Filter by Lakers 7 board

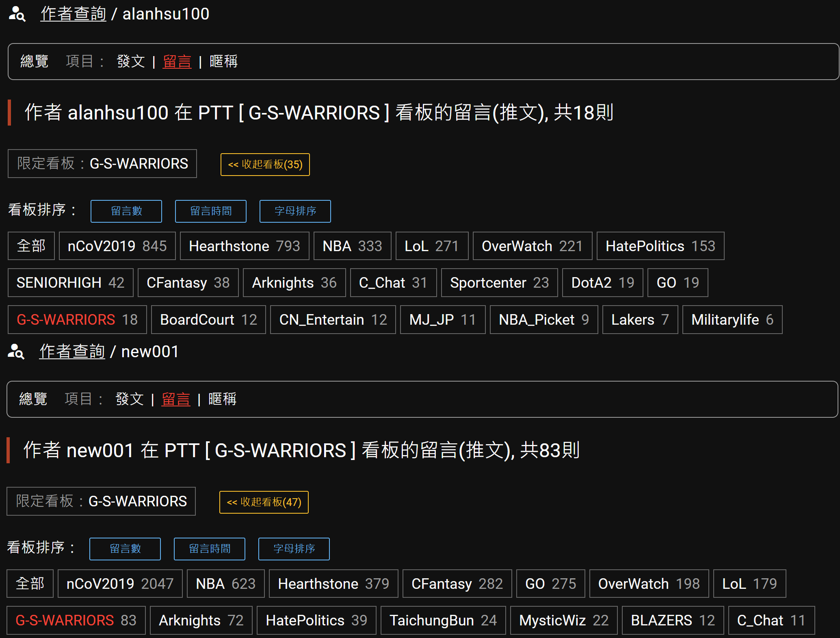[x=640, y=319]
